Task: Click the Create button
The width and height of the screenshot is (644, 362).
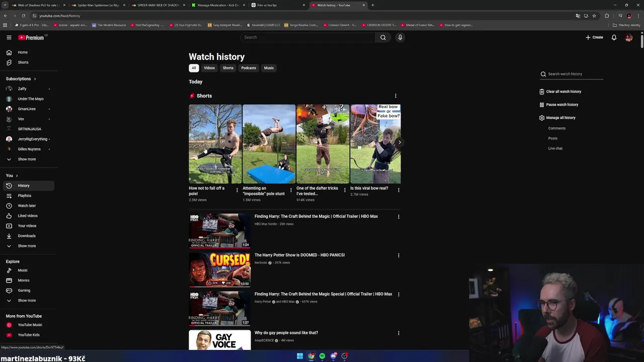Action: [594, 37]
